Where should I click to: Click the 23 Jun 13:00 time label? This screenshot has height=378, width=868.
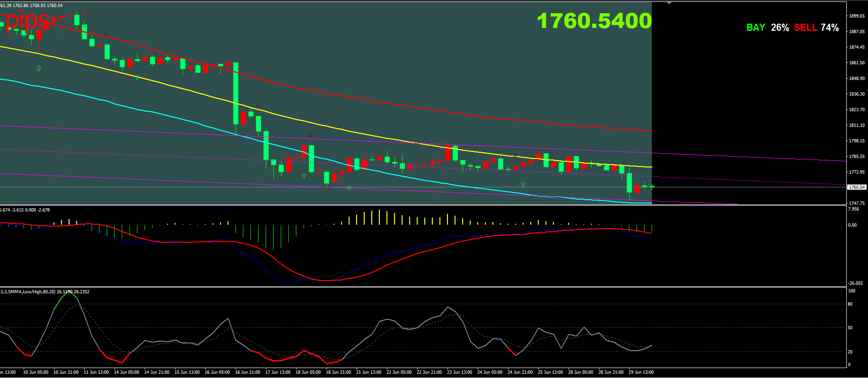coord(459,372)
